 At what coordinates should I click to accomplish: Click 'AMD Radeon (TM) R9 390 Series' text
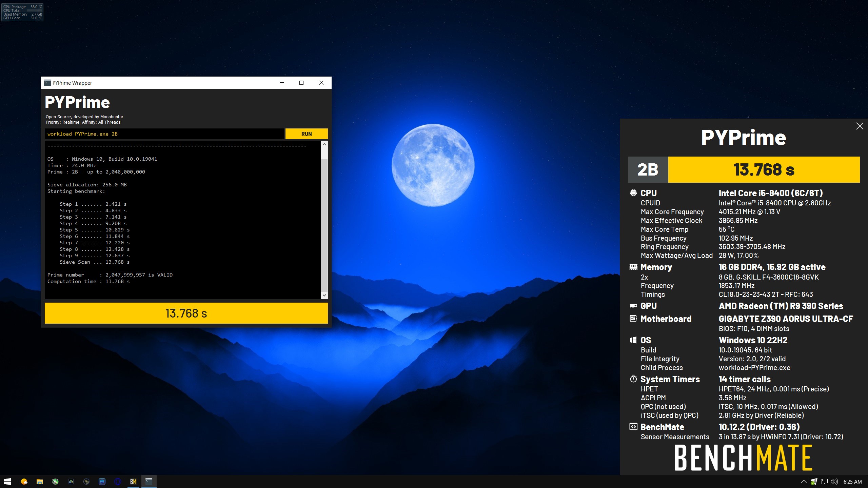click(x=781, y=306)
